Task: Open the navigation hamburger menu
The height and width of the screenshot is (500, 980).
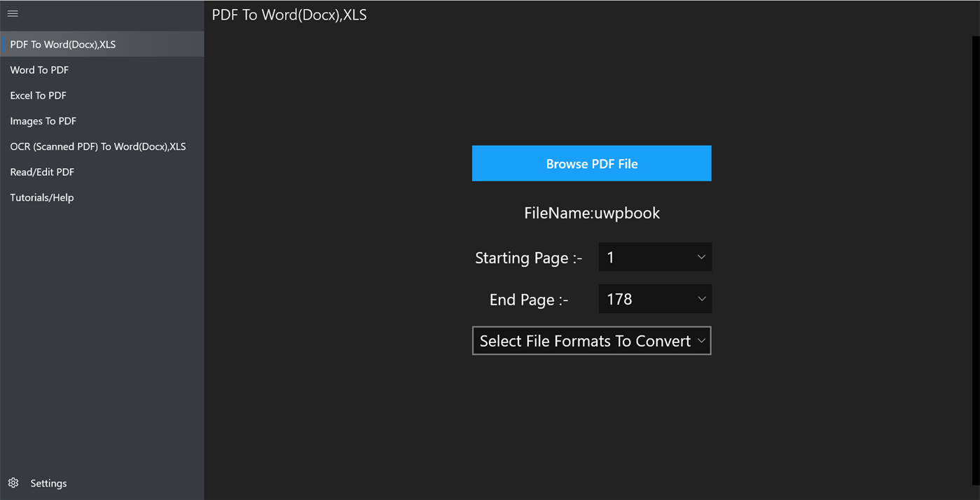Action: (13, 13)
